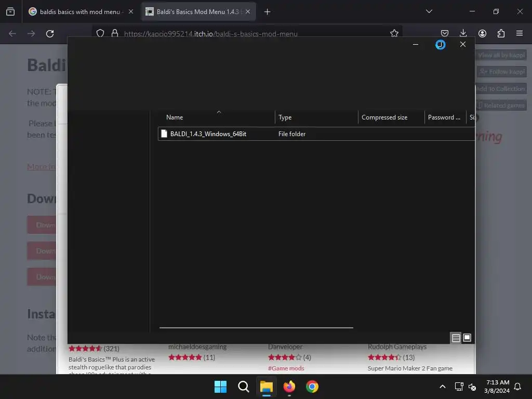The height and width of the screenshot is (399, 532).
Task: Switch to details view layout icon
Action: 456,338
